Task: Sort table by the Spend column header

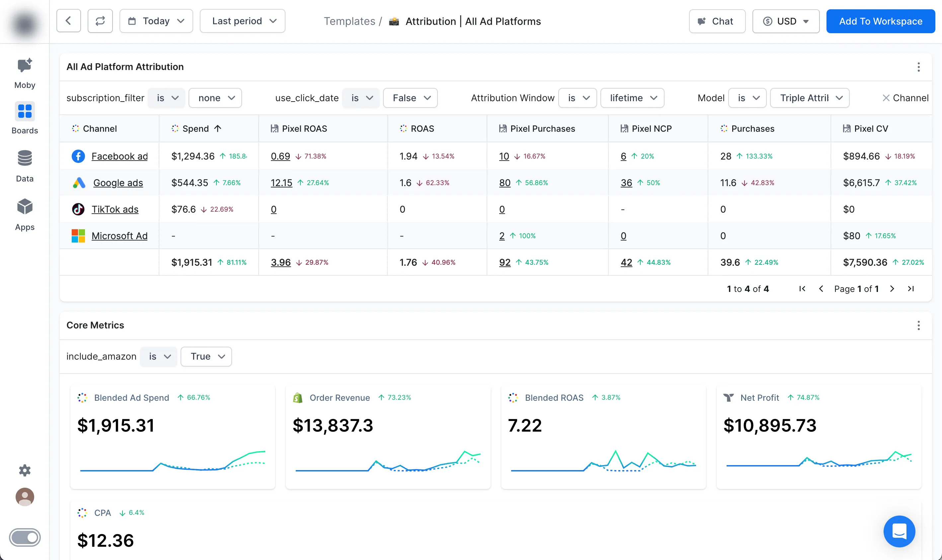Action: [x=196, y=129]
